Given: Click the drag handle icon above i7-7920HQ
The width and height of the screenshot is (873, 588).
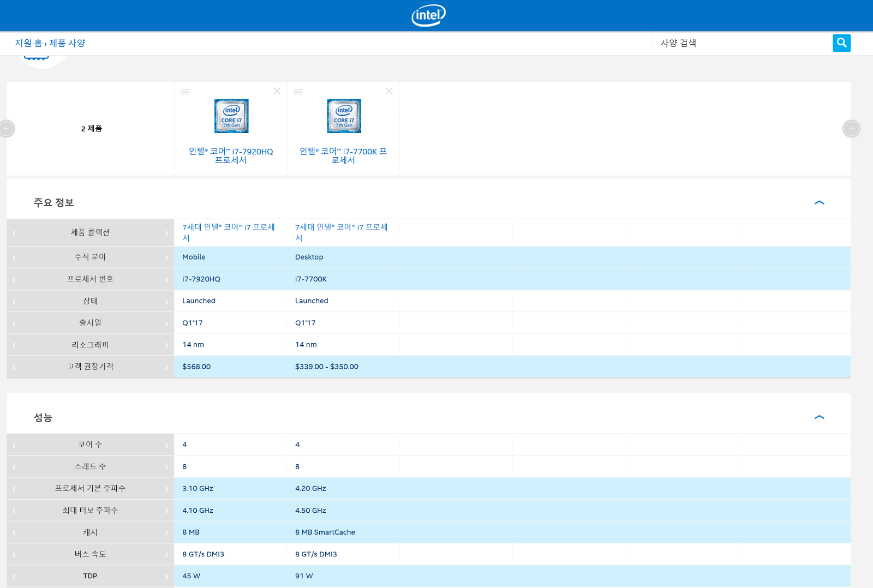Looking at the screenshot, I should [186, 92].
